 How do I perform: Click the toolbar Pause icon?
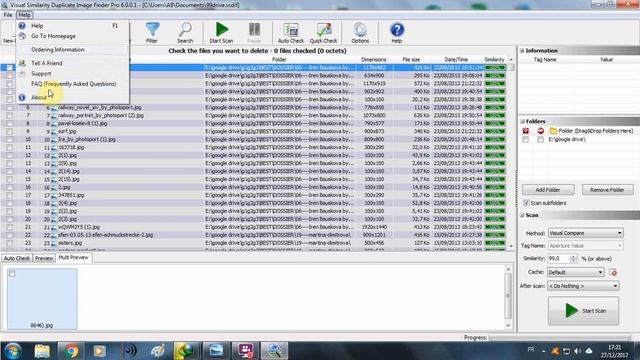pyautogui.click(x=254, y=30)
